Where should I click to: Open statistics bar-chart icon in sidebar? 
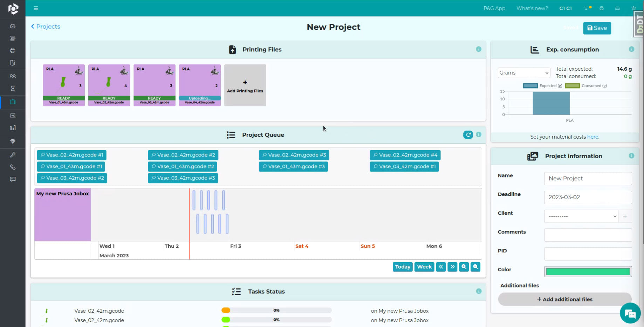tap(13, 128)
